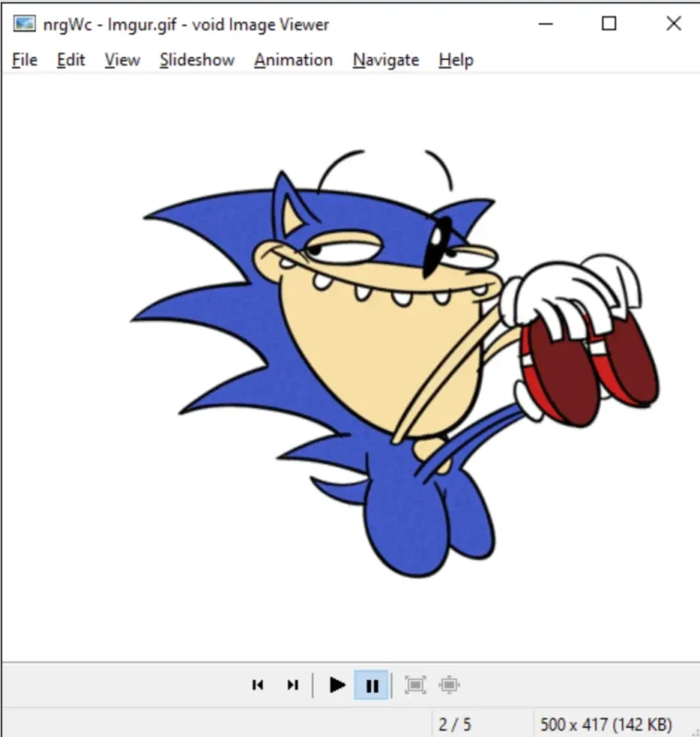
Task: Close the void Image Viewer window
Action: (673, 24)
